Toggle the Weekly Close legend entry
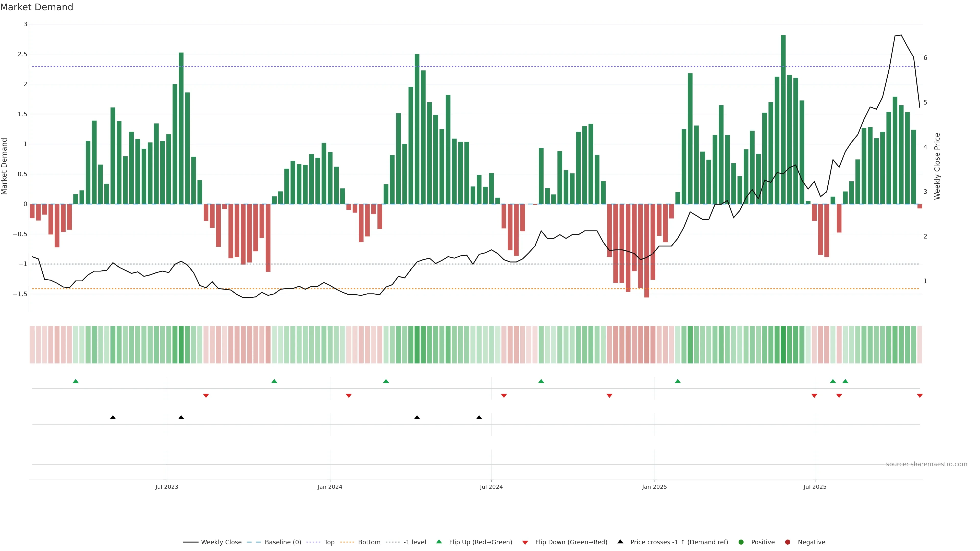The height and width of the screenshot is (551, 980). coord(221,542)
